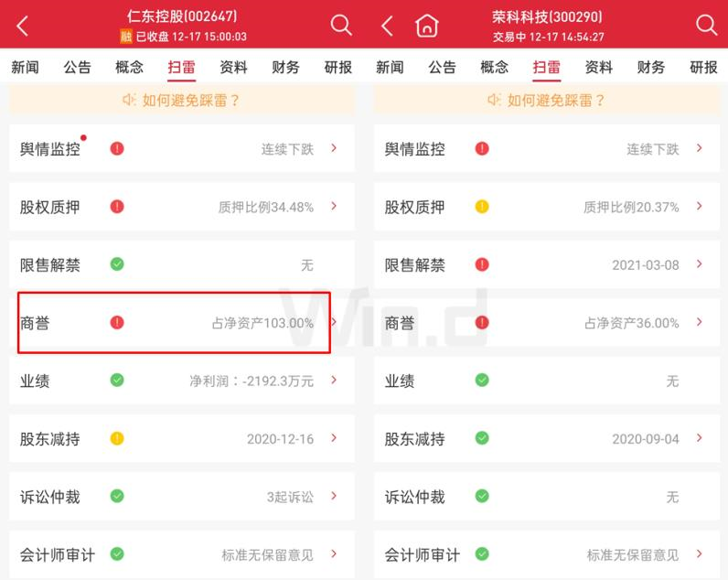Tap yellow warning icon for 荣科科技 股权质押
This screenshot has width=728, height=580.
[x=482, y=206]
